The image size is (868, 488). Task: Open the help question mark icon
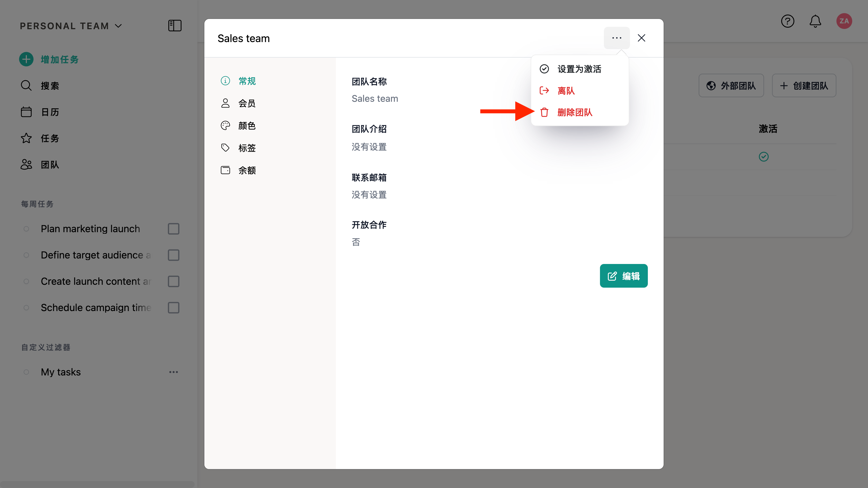(x=788, y=21)
